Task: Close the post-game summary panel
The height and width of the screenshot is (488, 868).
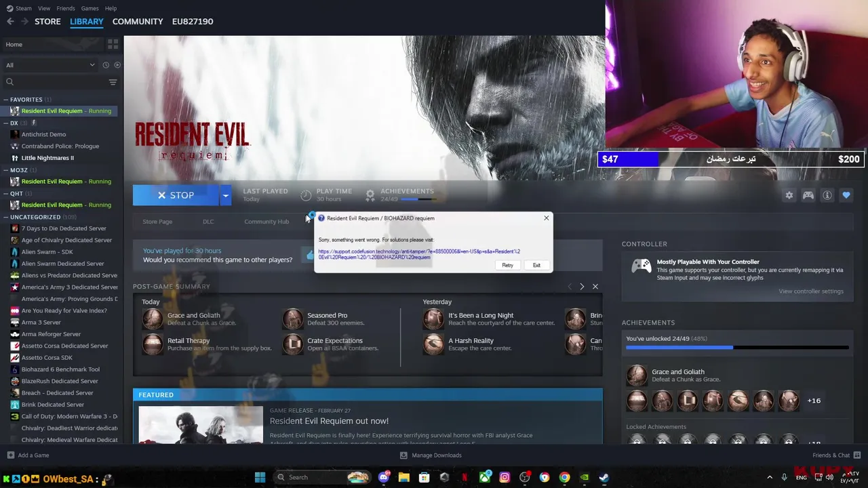Action: [595, 287]
